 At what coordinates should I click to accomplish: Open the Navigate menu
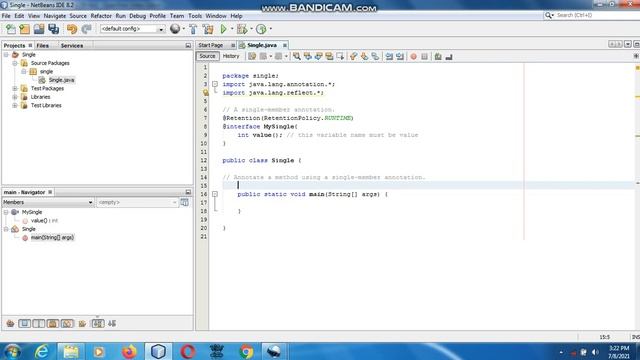55,16
